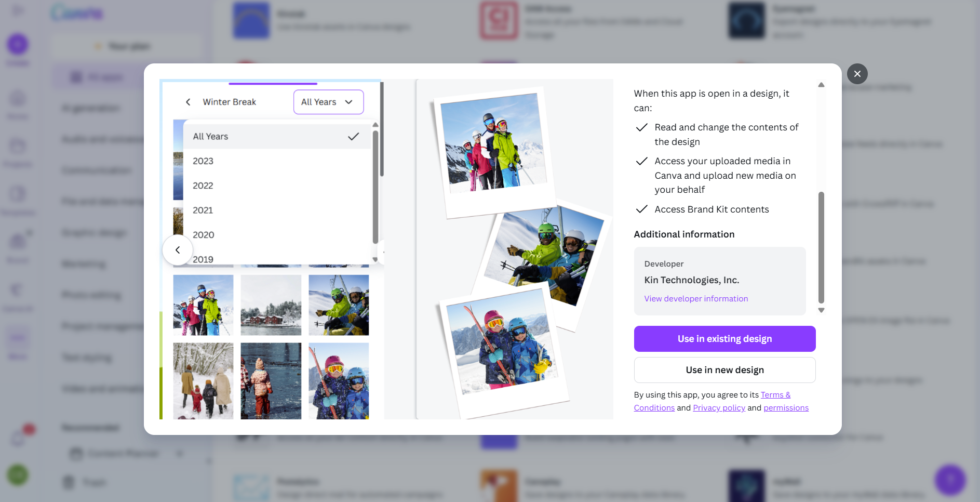The image size is (980, 502).
Task: Click the back chevron beside Winter Break
Action: (x=188, y=102)
